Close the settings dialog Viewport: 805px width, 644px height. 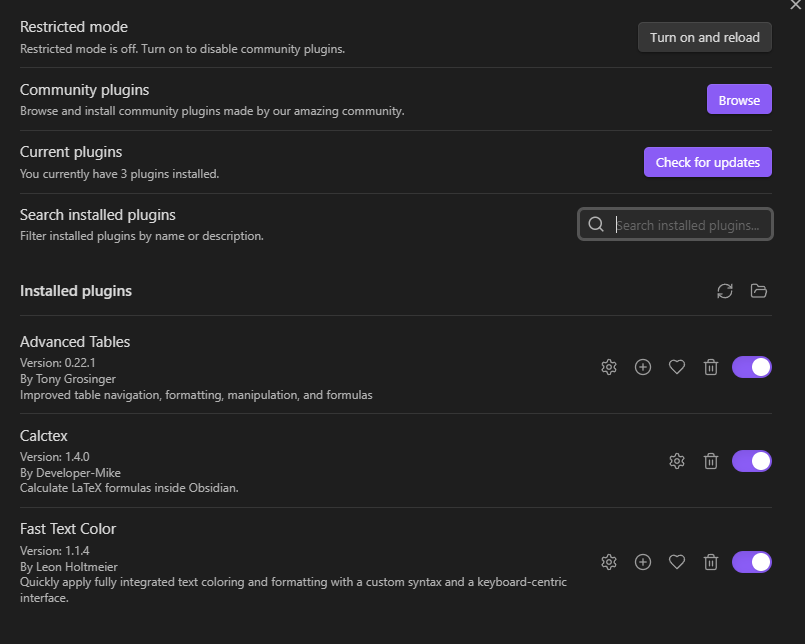(795, 5)
